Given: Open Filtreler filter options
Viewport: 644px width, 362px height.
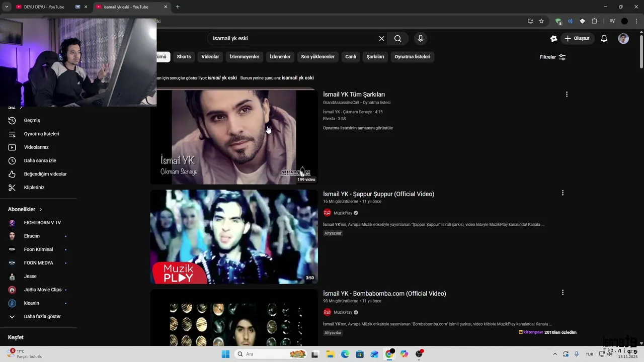Looking at the screenshot, I should point(552,57).
